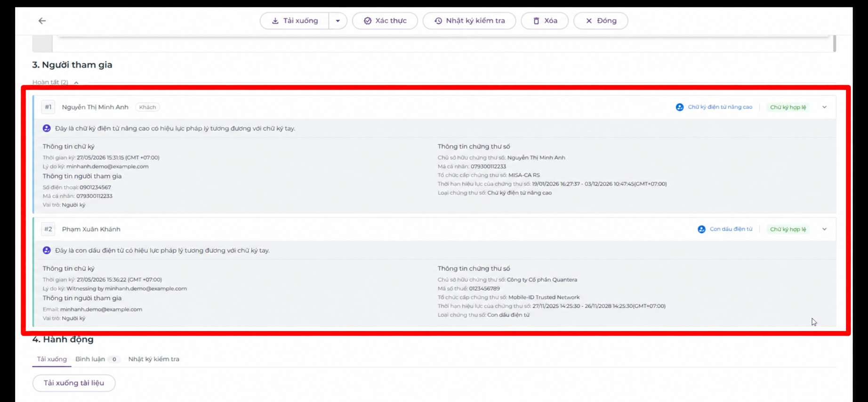The image size is (868, 402).
Task: Select the name Phạm Xuân Khánh in row #2
Action: click(x=91, y=229)
